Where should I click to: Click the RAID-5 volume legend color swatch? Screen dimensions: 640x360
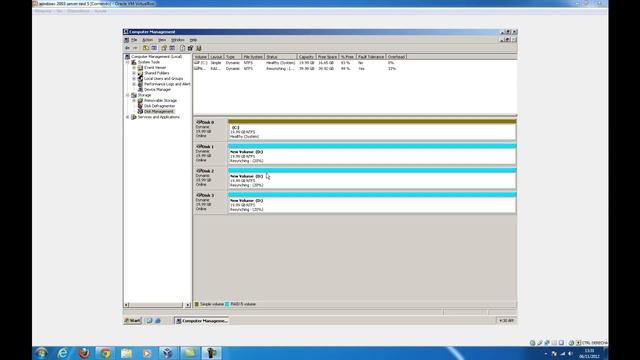click(227, 304)
